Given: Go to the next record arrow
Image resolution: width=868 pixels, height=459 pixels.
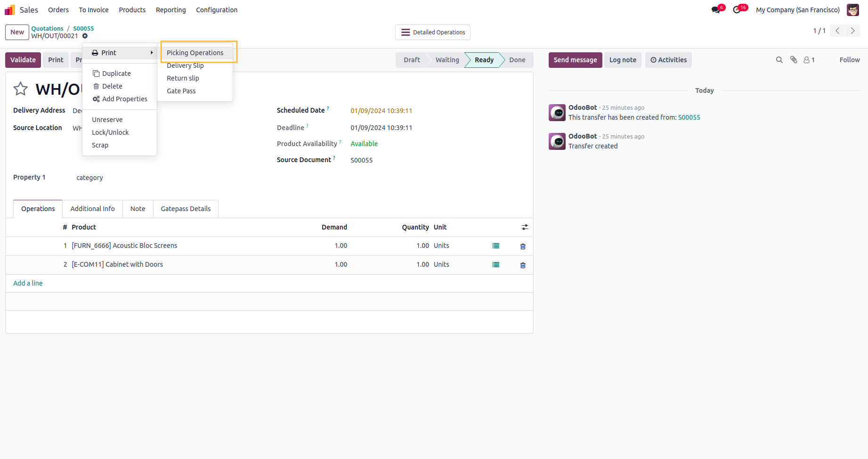Looking at the screenshot, I should (x=852, y=31).
